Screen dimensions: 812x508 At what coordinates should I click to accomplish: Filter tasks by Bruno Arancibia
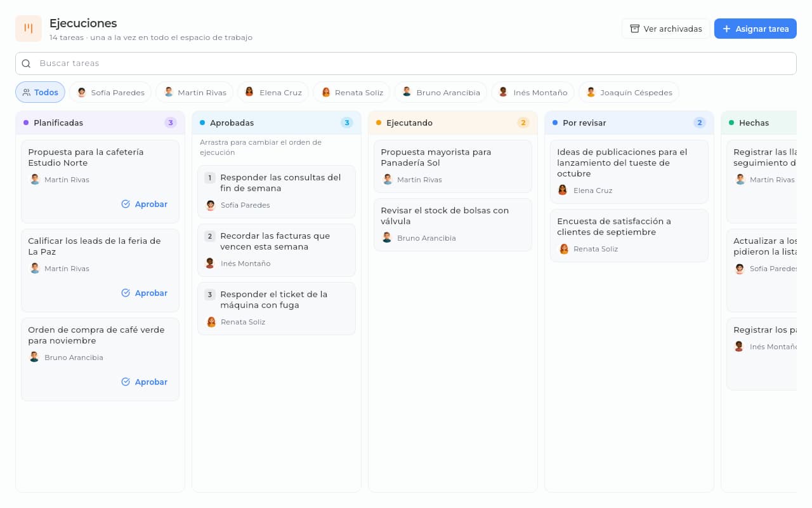point(441,92)
